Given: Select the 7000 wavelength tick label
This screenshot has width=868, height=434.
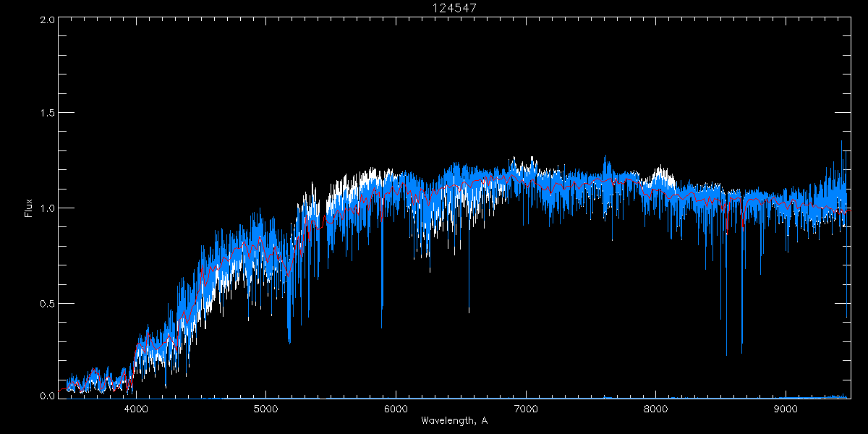Looking at the screenshot, I should [x=526, y=408].
